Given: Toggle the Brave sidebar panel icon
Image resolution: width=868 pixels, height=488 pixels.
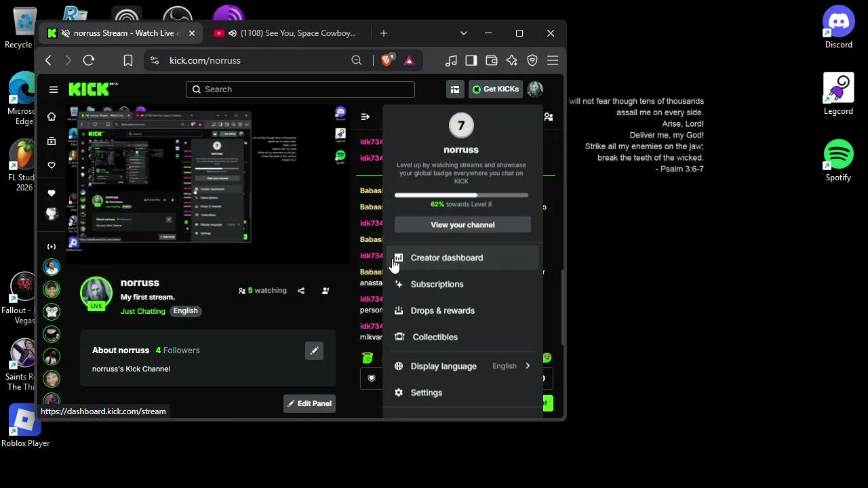Looking at the screenshot, I should (x=471, y=60).
